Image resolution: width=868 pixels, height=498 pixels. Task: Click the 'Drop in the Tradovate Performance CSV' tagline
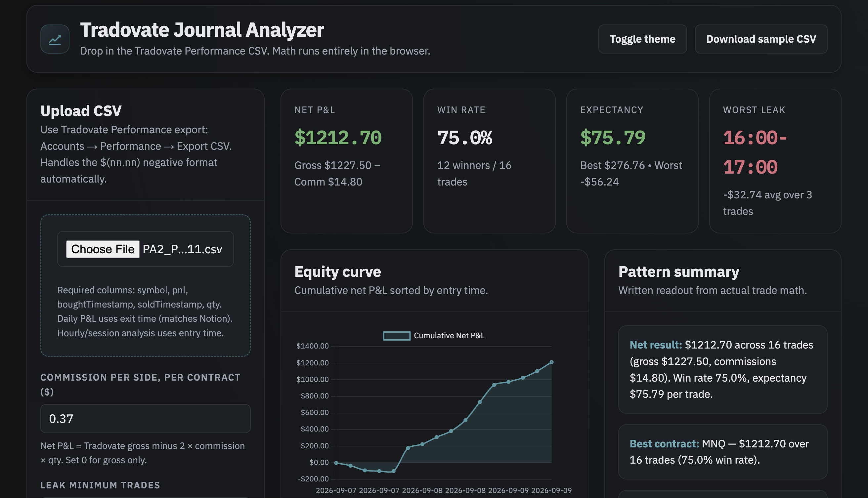255,51
